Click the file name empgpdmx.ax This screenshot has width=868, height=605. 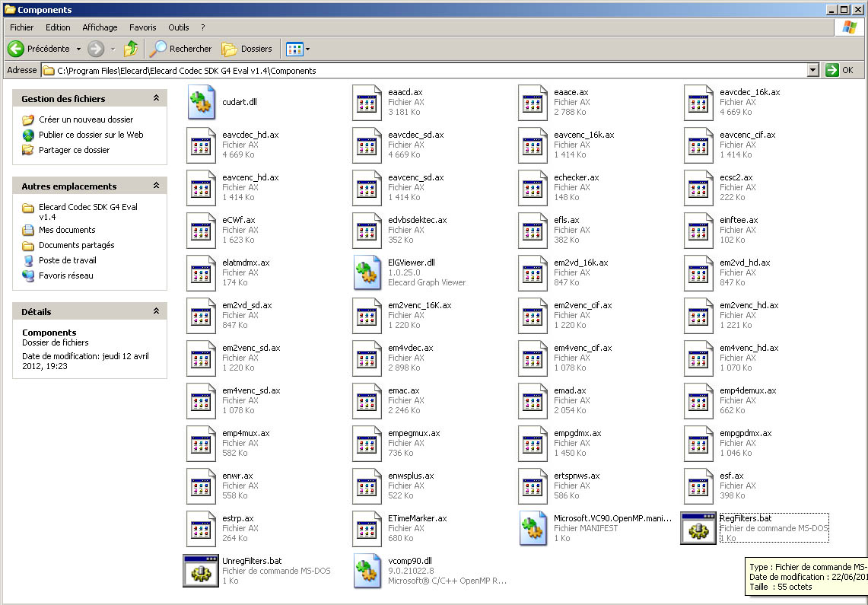pyautogui.click(x=745, y=433)
